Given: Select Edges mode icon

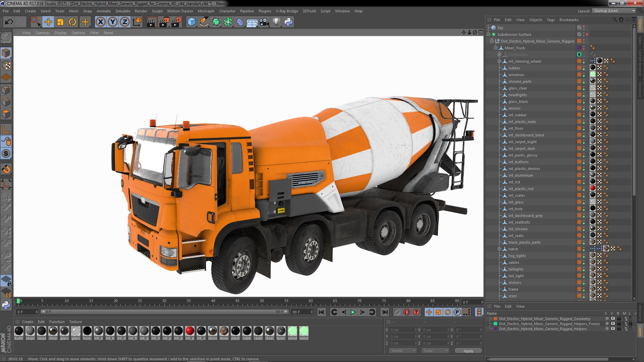Looking at the screenshot, I should [x=6, y=102].
